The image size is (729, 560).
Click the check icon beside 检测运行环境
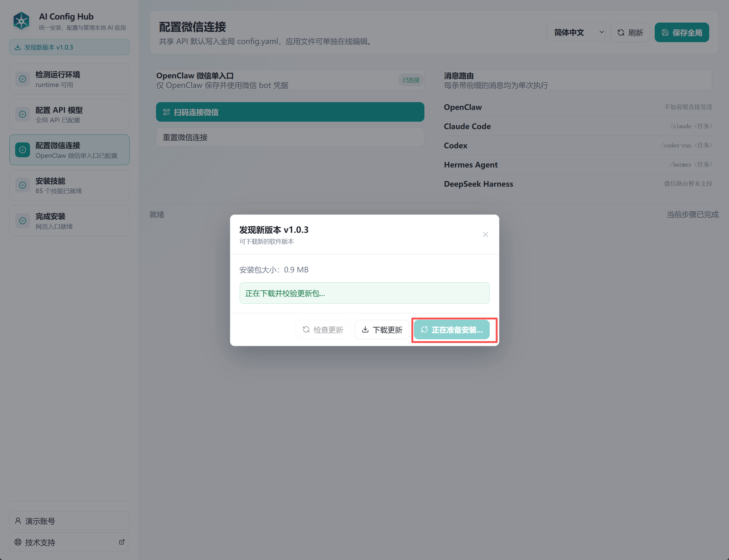point(23,79)
